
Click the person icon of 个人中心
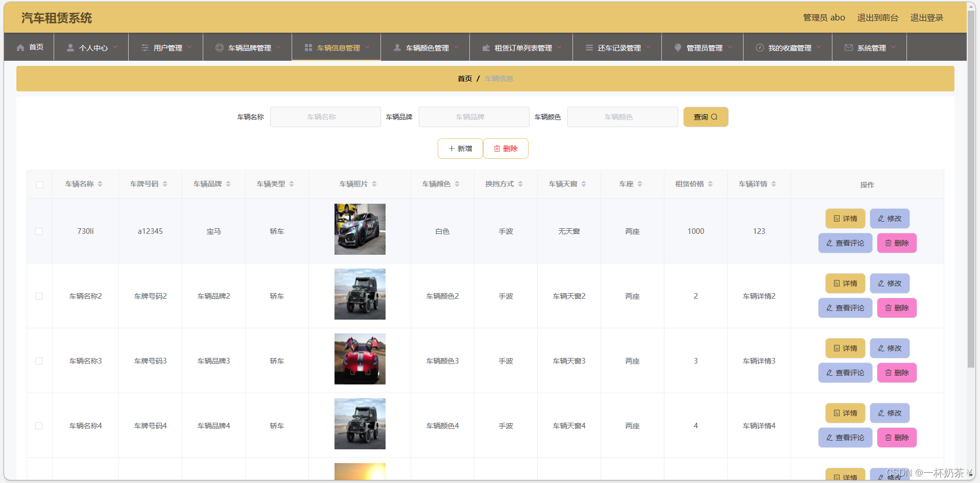tap(70, 47)
